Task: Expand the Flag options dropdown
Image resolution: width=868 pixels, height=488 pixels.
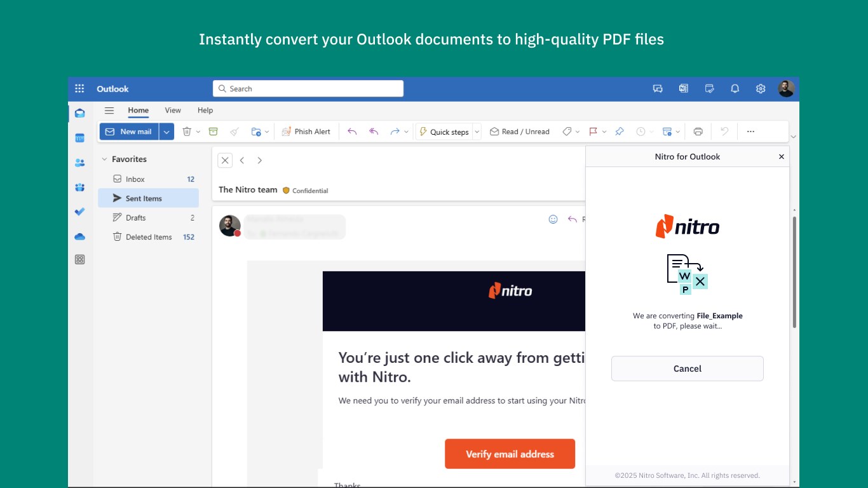Action: [x=604, y=132]
